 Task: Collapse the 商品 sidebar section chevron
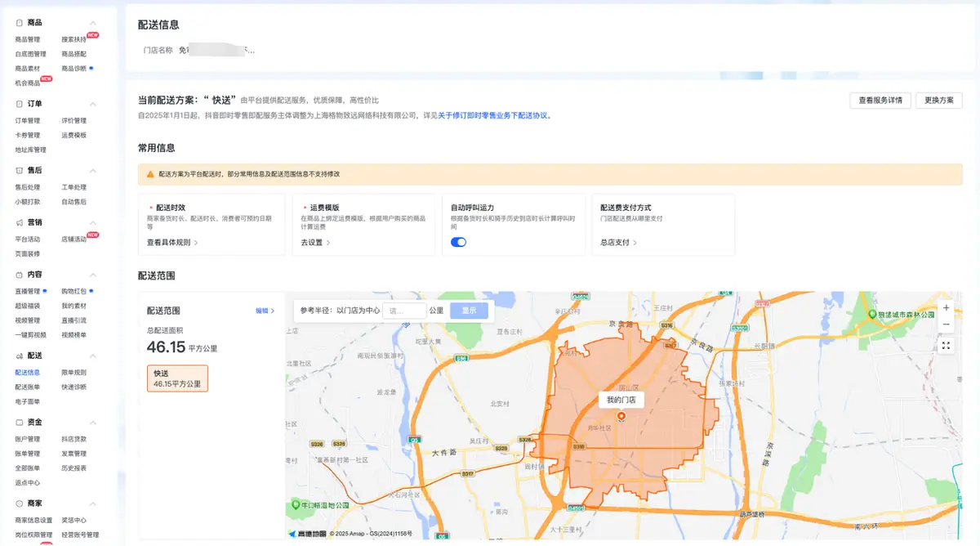pyautogui.click(x=93, y=23)
